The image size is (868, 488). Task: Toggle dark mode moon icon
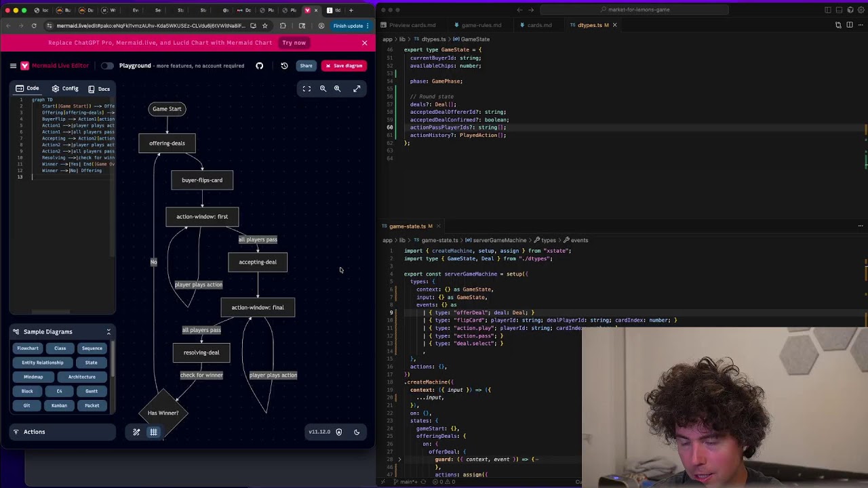coord(357,432)
